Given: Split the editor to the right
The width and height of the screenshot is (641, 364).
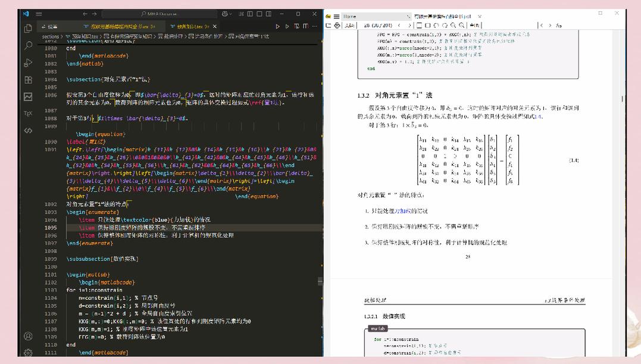Looking at the screenshot, I should point(305,27).
